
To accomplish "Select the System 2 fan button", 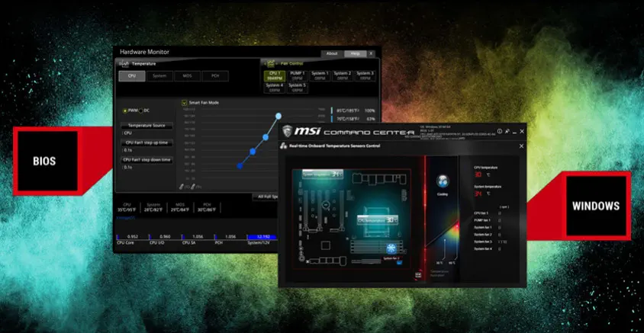I will 342,76.
